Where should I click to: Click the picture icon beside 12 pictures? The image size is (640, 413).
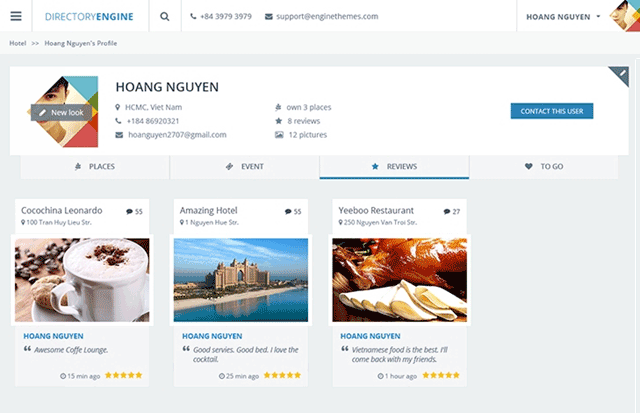pos(279,135)
